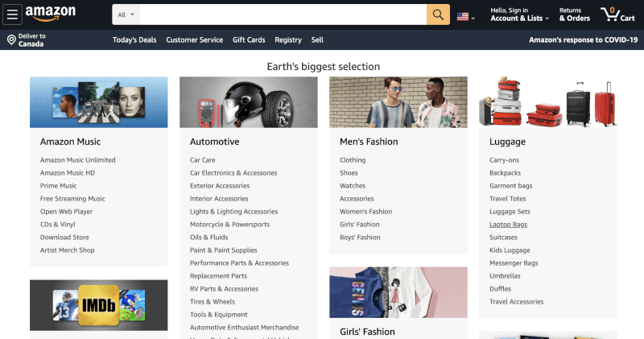644x339 pixels.
Task: Open Amazon Music Unlimited
Action: (77, 160)
